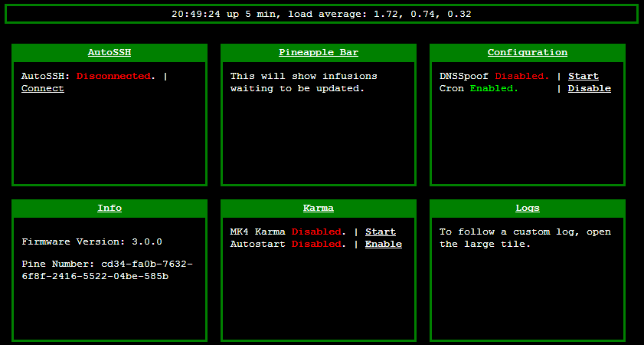Viewport: 644px width, 345px height.
Task: Start MK4 Karma via Start link
Action: 381,232
